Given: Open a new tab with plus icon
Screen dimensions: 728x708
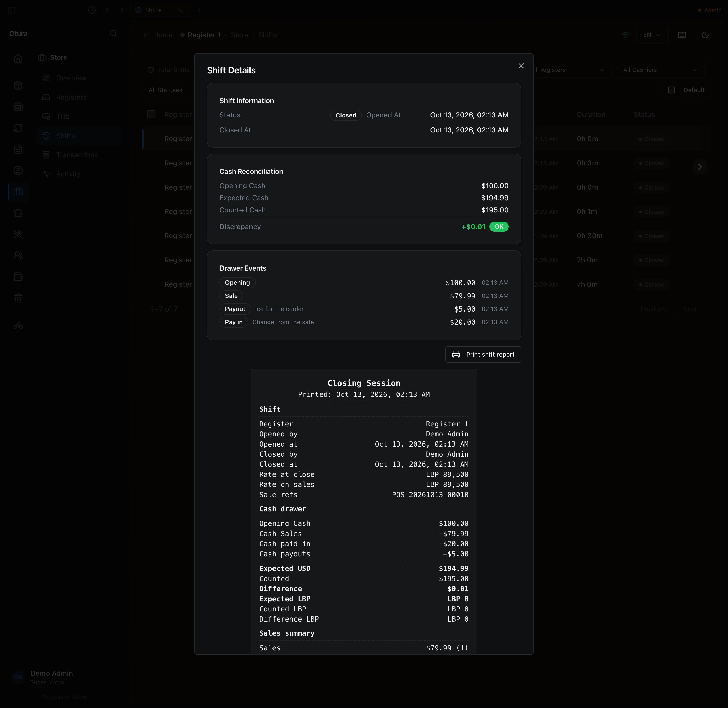Looking at the screenshot, I should pos(199,10).
